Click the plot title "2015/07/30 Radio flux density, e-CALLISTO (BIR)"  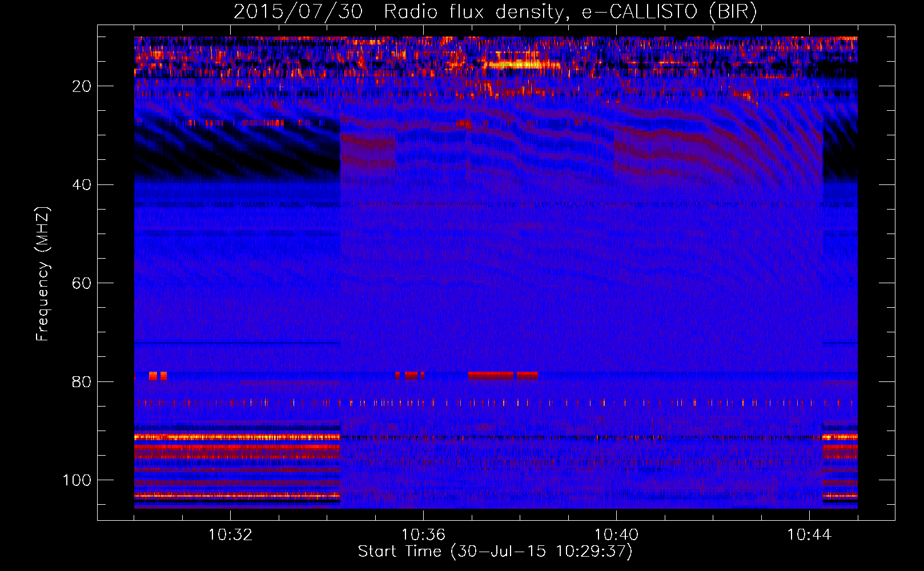tap(495, 11)
